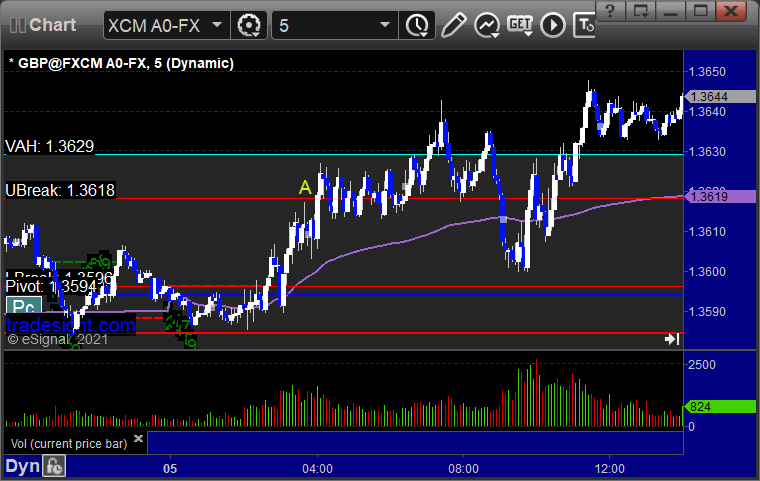Click the Vol (current price bar) label

[69, 444]
